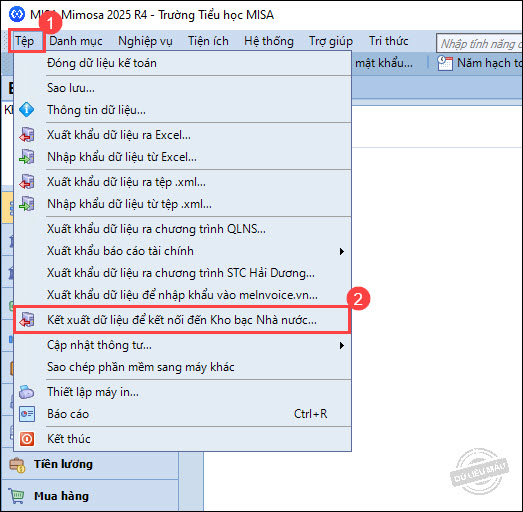Open the Danh mục menu
Image resolution: width=523 pixels, height=512 pixels.
pyautogui.click(x=76, y=41)
